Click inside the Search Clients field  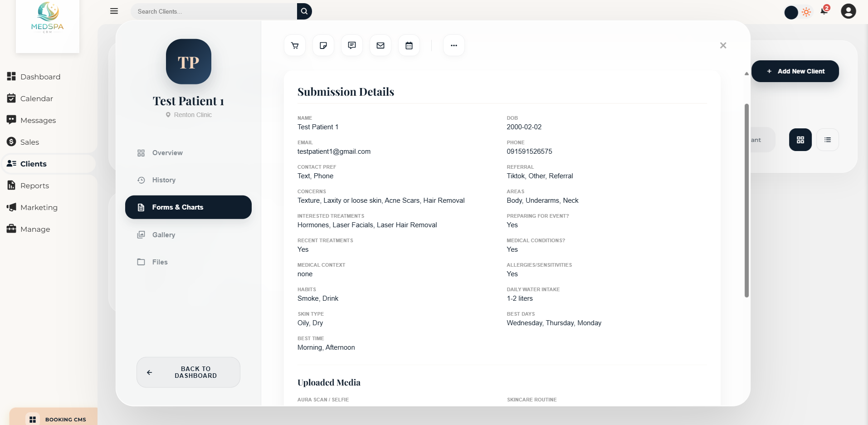pos(213,11)
